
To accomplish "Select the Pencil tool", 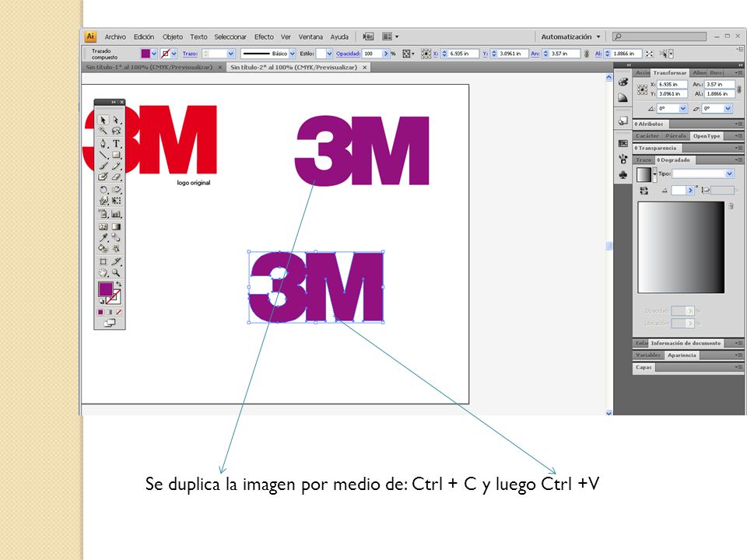I will (116, 166).
